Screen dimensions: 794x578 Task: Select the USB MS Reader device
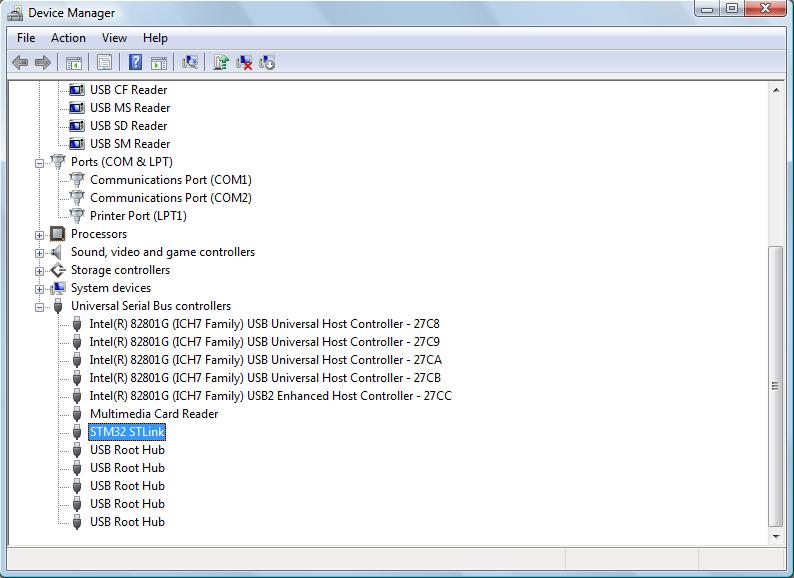tap(130, 108)
